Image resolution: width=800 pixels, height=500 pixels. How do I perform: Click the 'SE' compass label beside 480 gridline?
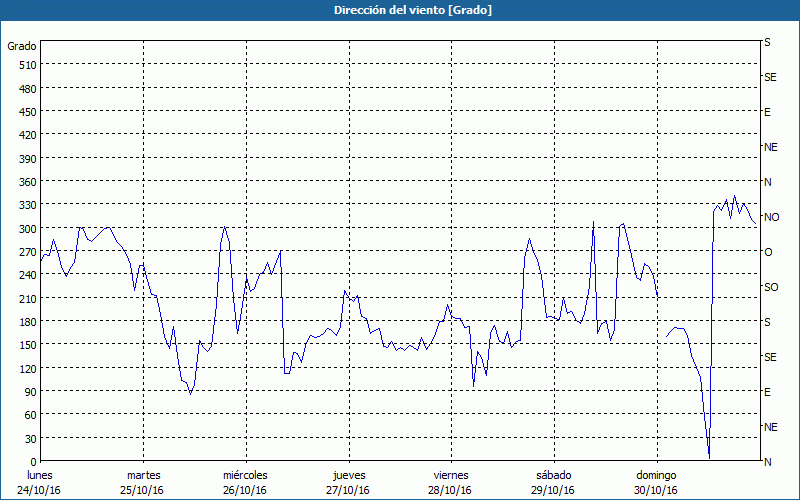[770, 77]
